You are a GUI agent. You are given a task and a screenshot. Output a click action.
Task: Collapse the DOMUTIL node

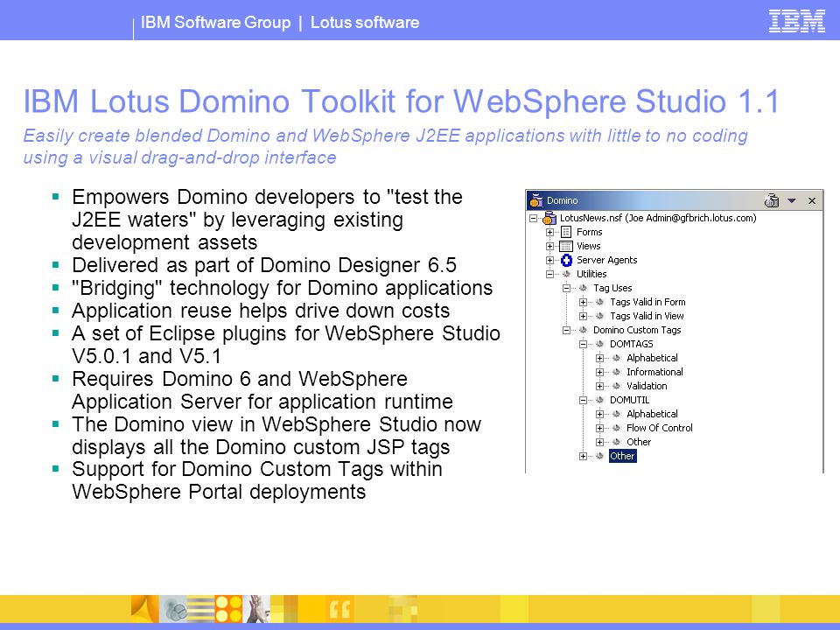[x=583, y=400]
